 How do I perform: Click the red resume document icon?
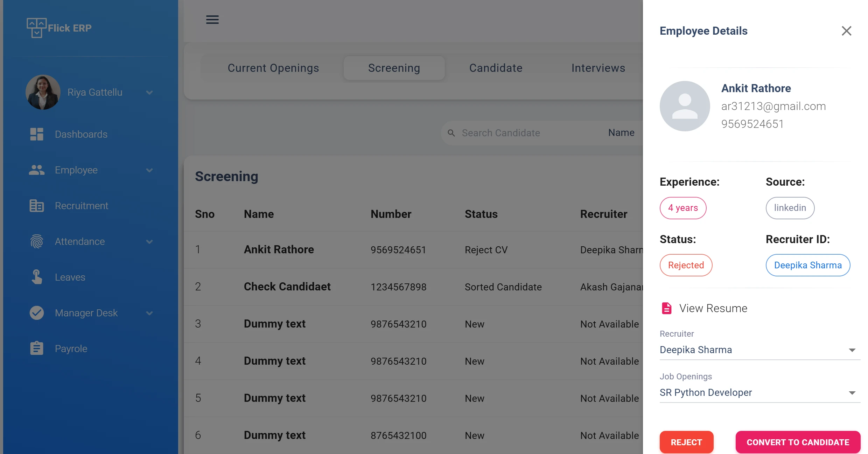(x=666, y=308)
